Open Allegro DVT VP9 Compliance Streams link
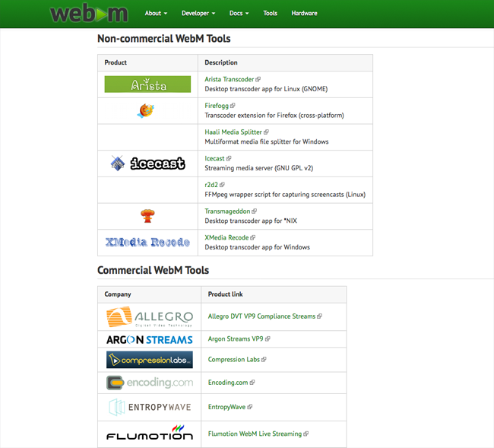The image size is (494, 448). tap(261, 316)
